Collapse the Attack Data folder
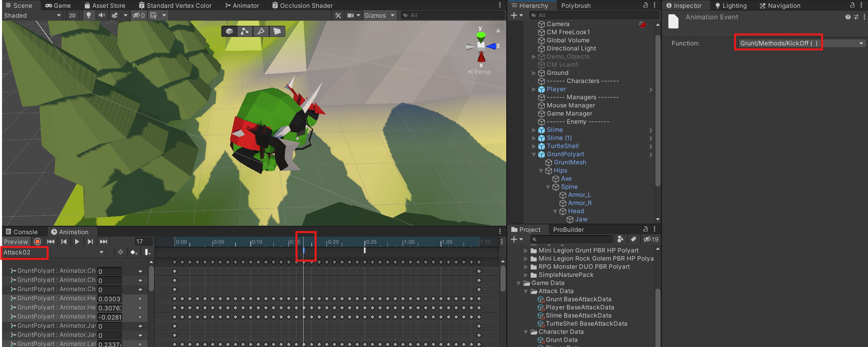This screenshot has height=347, width=868. [x=526, y=291]
